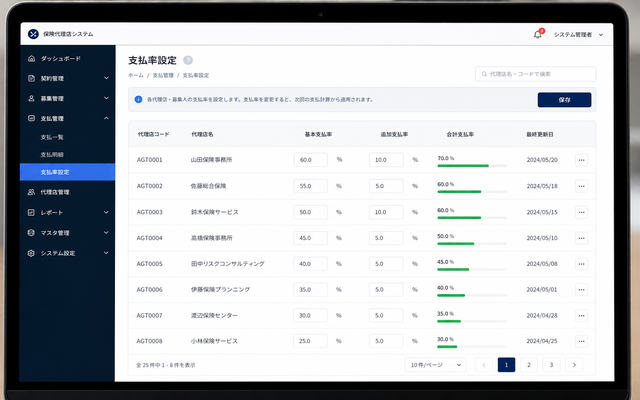This screenshot has width=640, height=400.
Task: Open notifications bell icon
Action: click(x=538, y=35)
